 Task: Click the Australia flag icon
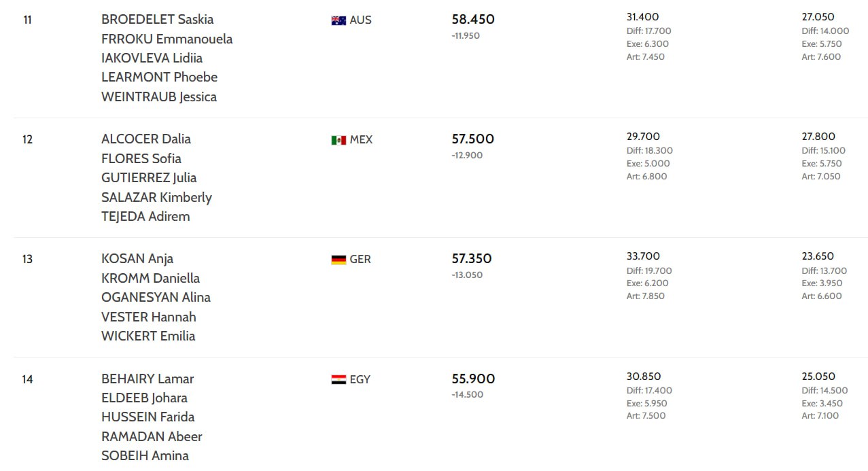pos(338,20)
